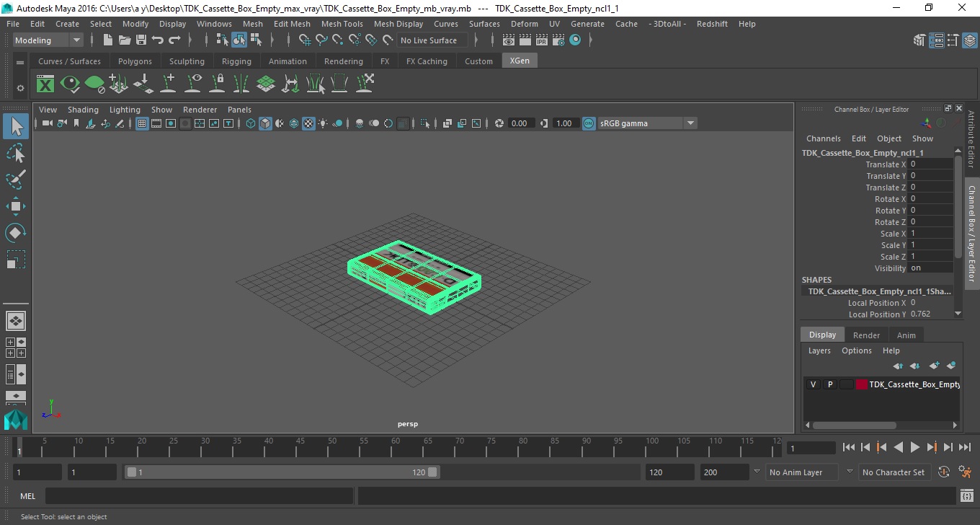The image size is (980, 525).
Task: Open a scene file with folder icon
Action: pos(124,40)
